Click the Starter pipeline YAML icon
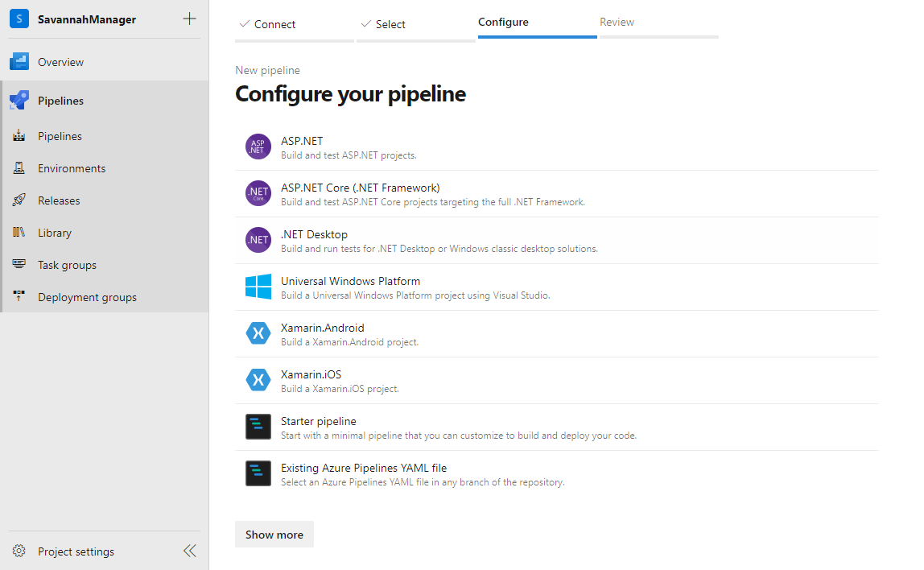 click(258, 427)
